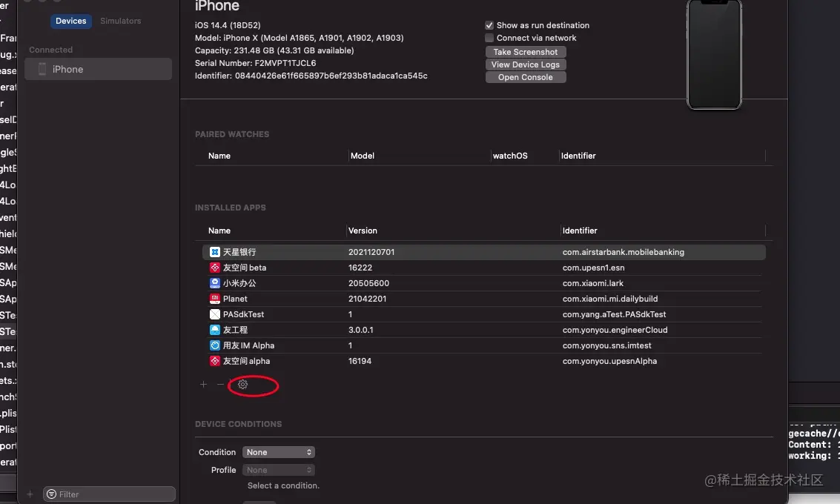Click the 友空间 alpha app icon
The width and height of the screenshot is (840, 504).
(x=215, y=360)
